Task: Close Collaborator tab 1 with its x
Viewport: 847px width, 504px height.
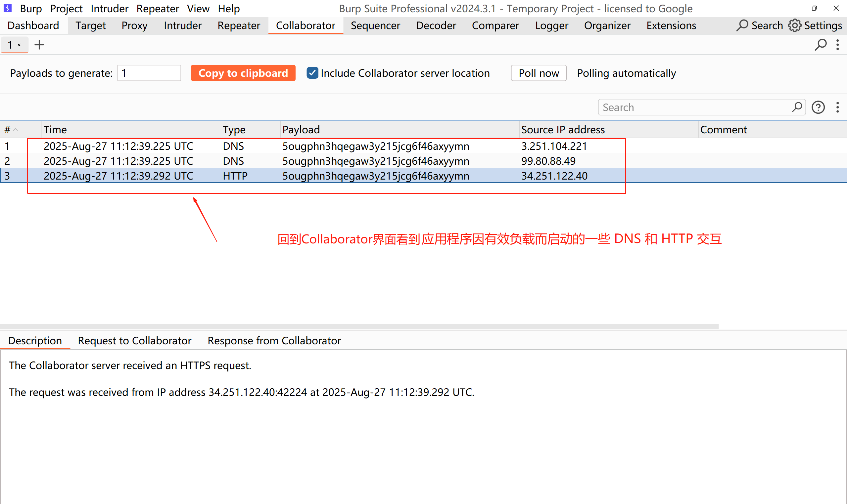Action: point(20,45)
